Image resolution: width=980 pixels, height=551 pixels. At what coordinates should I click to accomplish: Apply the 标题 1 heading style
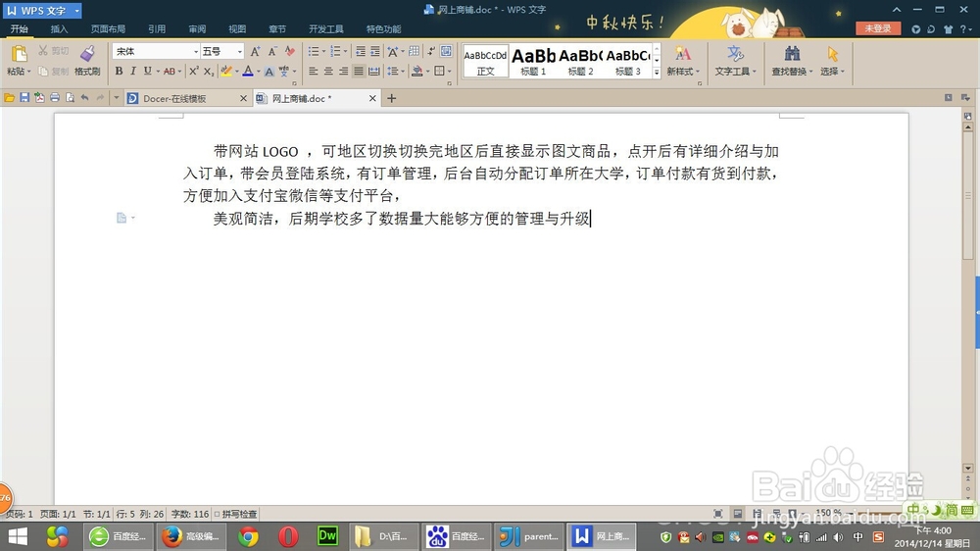coord(533,62)
